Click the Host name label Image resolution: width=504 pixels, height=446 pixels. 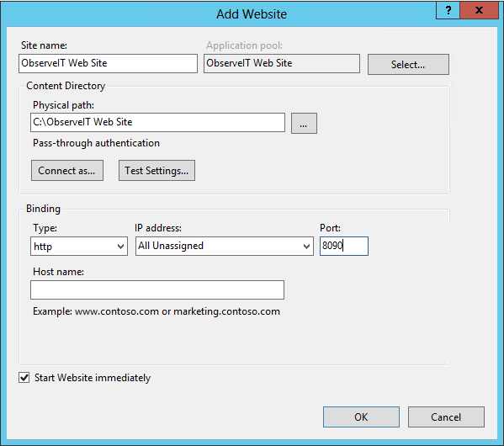(x=58, y=272)
